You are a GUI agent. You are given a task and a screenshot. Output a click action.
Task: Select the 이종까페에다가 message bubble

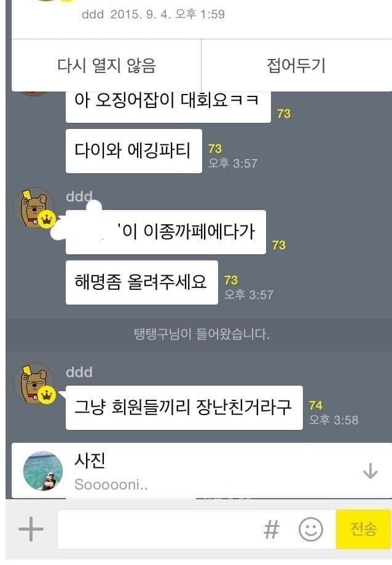click(165, 232)
